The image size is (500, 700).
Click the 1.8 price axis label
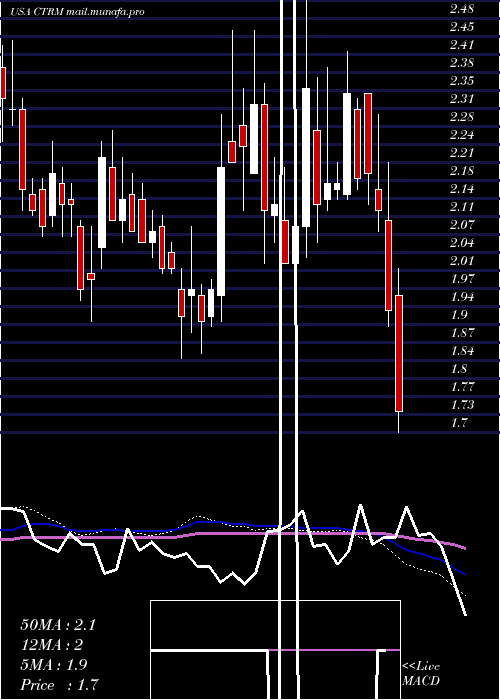458,369
